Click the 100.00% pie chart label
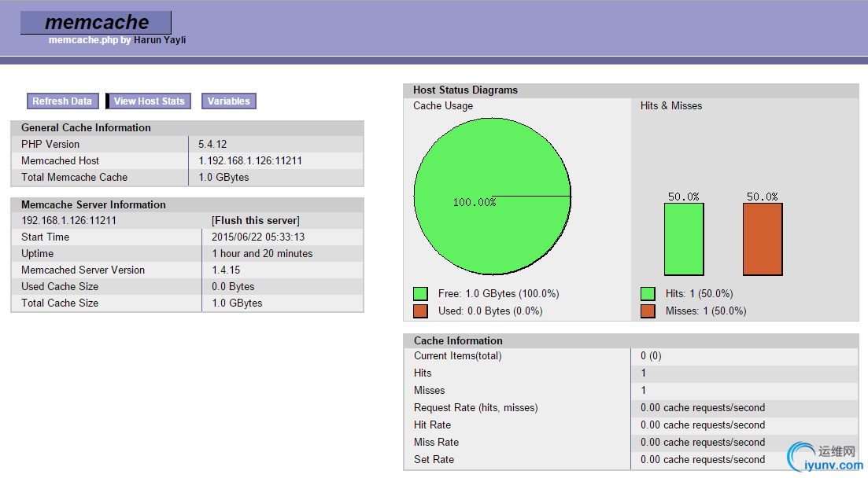The image size is (868, 478). [475, 203]
